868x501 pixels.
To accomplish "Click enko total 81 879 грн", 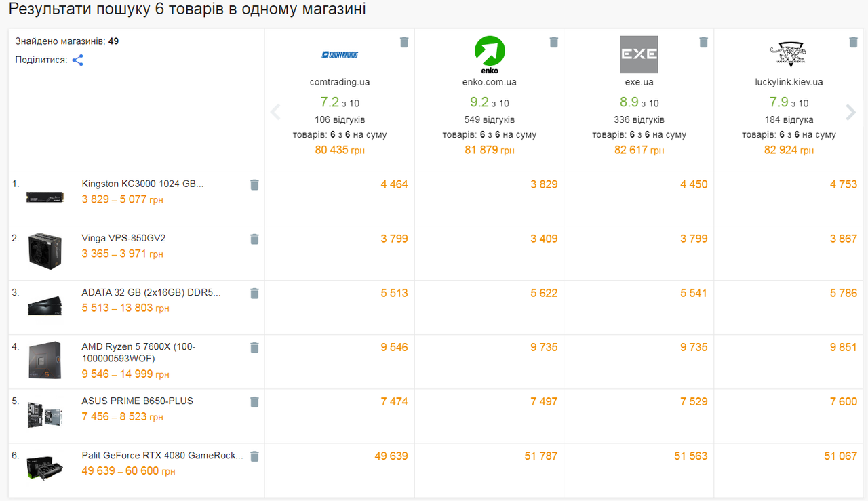I will pyautogui.click(x=490, y=150).
